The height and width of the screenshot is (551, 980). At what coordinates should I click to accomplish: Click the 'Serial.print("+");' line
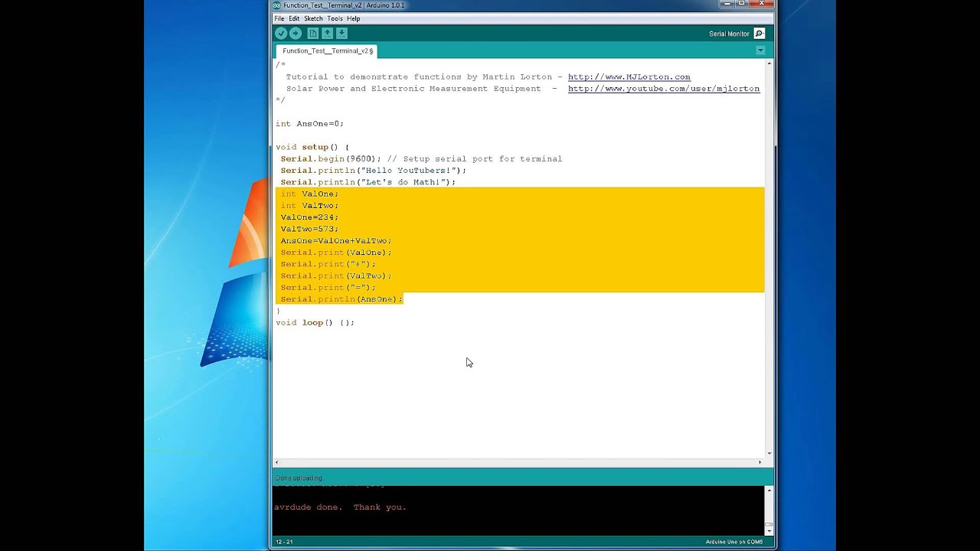(x=328, y=264)
